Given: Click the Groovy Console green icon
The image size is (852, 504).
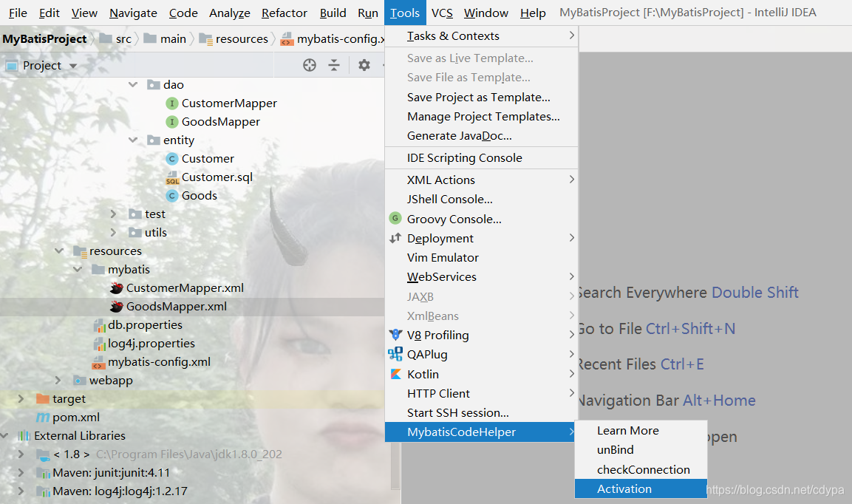Looking at the screenshot, I should 395,219.
